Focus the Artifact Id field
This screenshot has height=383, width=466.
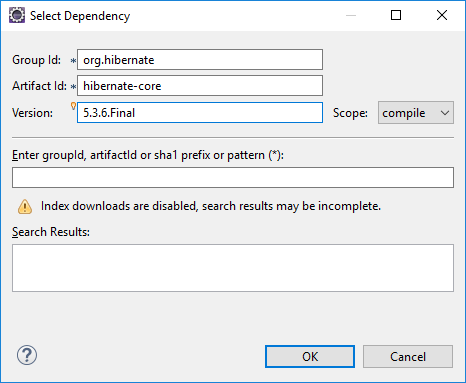(200, 86)
